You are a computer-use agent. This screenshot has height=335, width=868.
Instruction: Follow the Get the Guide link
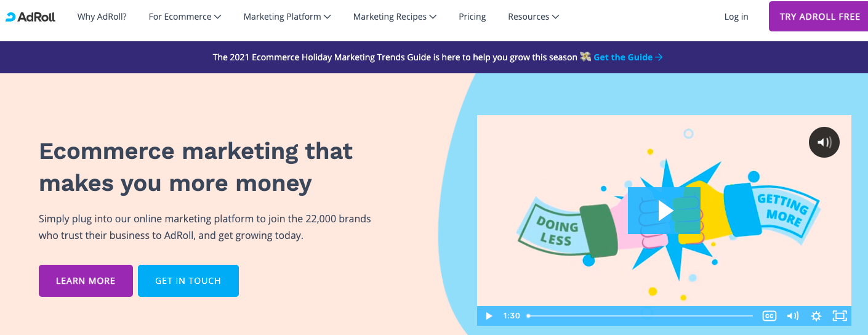pyautogui.click(x=628, y=57)
